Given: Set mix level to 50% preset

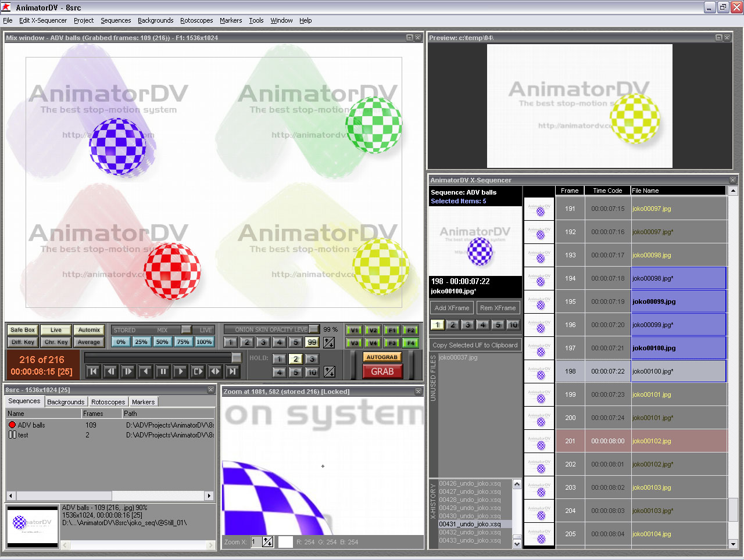Looking at the screenshot, I should 162,342.
